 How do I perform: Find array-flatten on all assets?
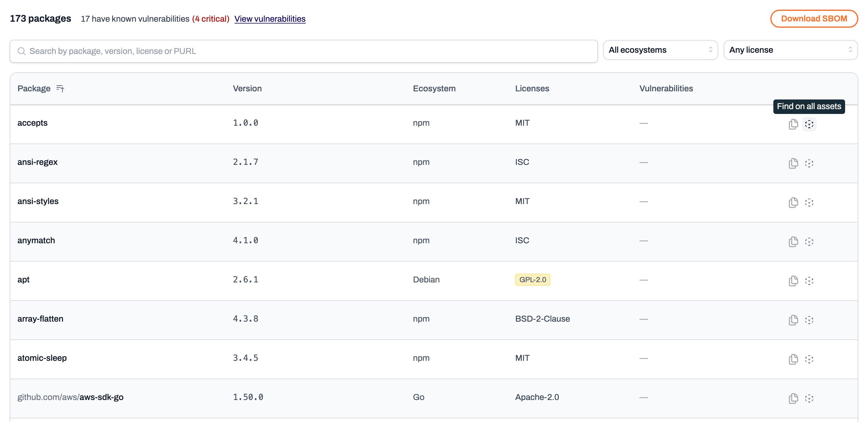(x=809, y=320)
